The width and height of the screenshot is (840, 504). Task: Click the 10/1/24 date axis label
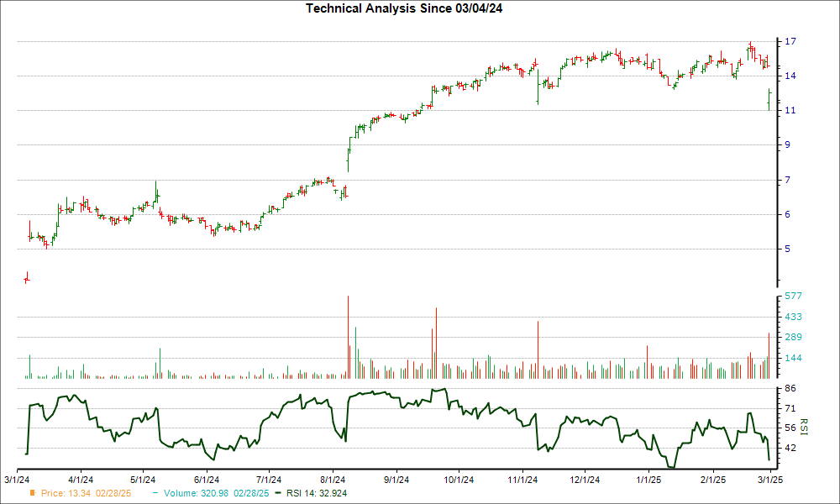[x=459, y=480]
